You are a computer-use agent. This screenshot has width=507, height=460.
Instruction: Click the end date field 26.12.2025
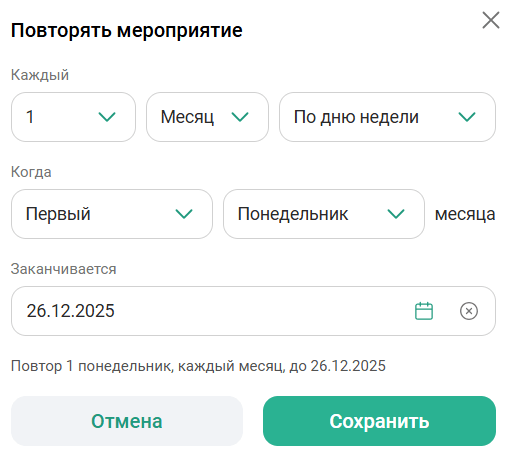(253, 311)
